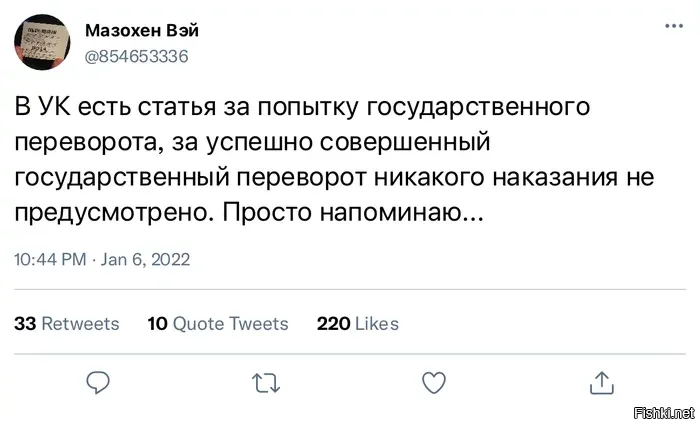
Task: Like the tweet with the heart icon
Action: 433,381
